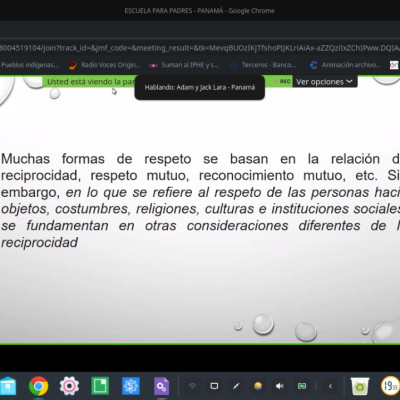Open Pueblos indígenas bookmark
Viewport: 400px width, 400px height.
coord(30,65)
